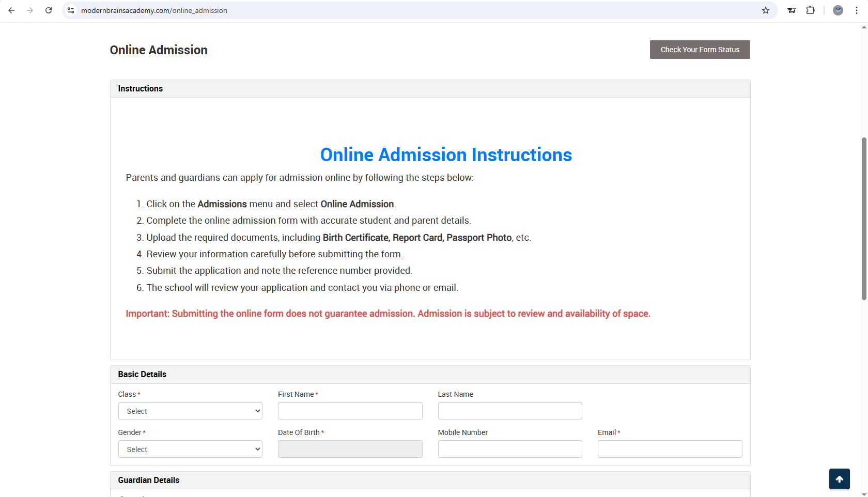This screenshot has height=497, width=868.
Task: Focus the First Name text field
Action: point(350,411)
